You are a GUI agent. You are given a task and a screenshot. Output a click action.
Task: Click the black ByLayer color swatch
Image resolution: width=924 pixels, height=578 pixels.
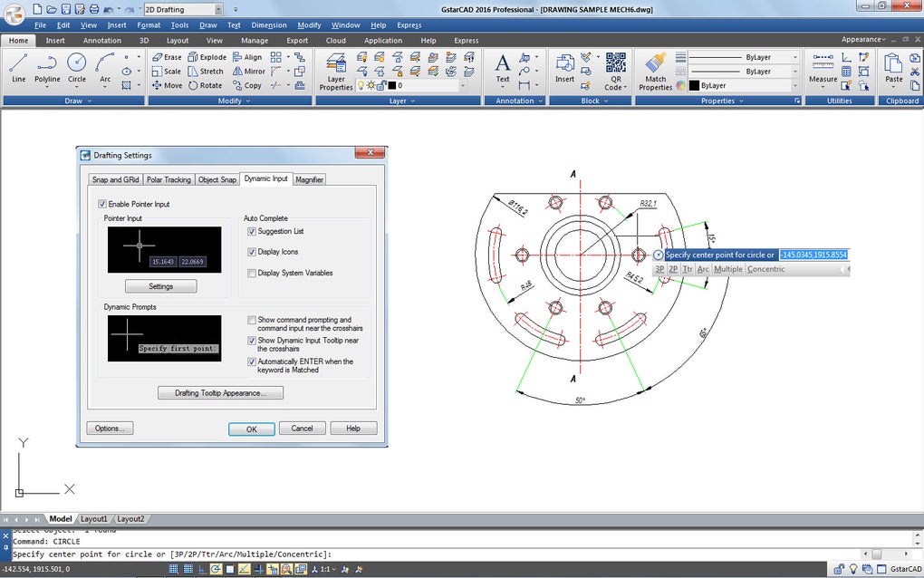click(x=694, y=85)
